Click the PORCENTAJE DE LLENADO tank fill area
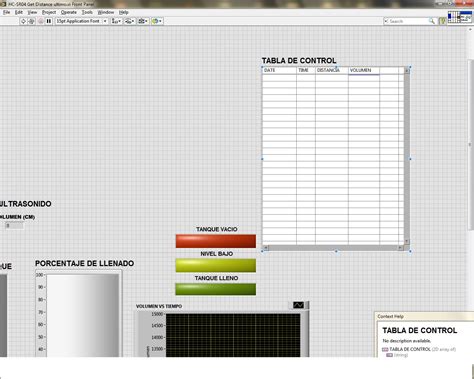Viewport: 474px width, 379px height. pos(83,315)
